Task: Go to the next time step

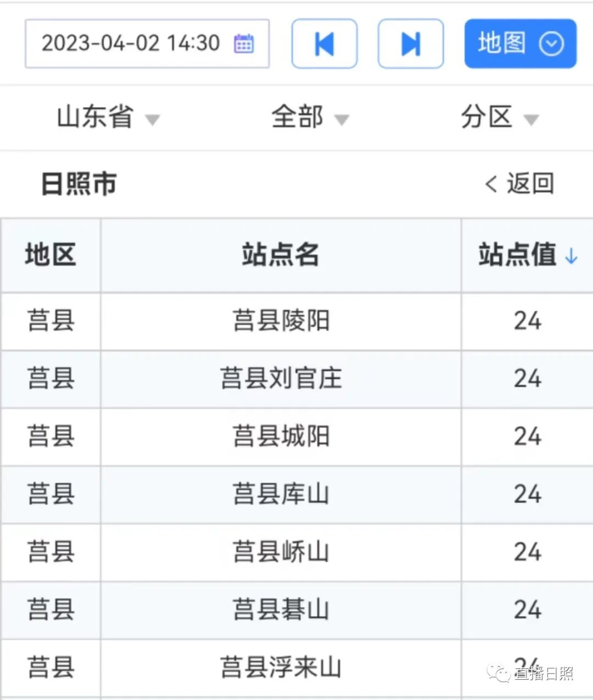Action: [411, 44]
